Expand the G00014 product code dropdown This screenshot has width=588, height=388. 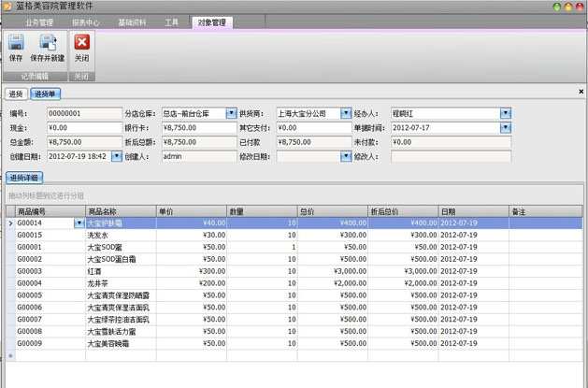79,223
